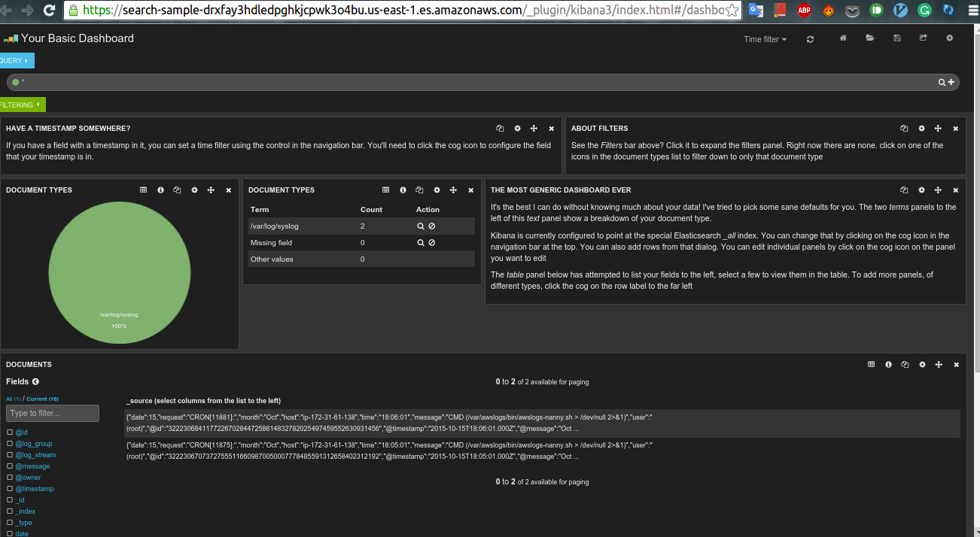Click the Term column header
Image resolution: width=980 pixels, height=537 pixels.
coord(260,210)
